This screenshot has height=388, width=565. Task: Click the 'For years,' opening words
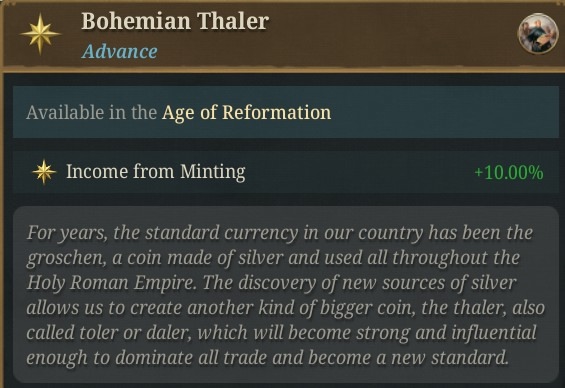click(67, 233)
